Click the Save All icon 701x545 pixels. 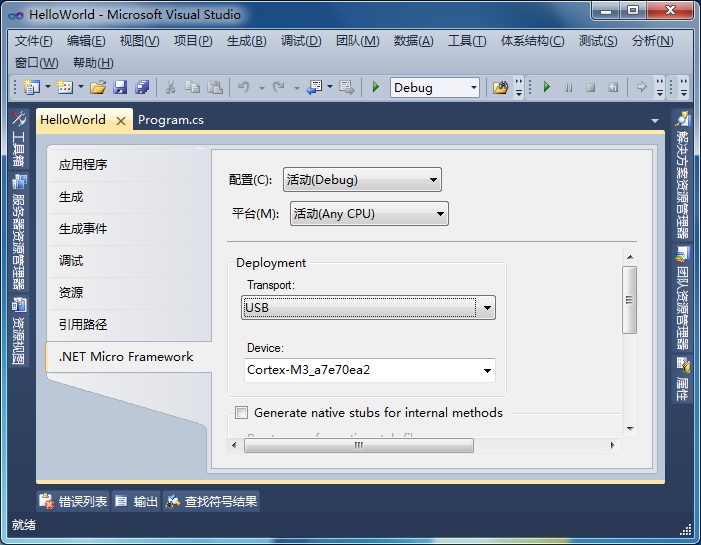[x=142, y=87]
